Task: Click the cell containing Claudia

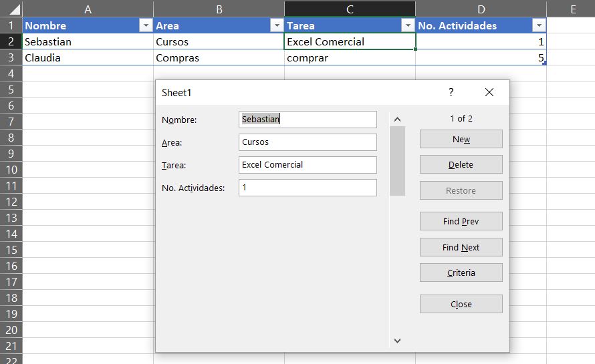Action: coord(88,57)
